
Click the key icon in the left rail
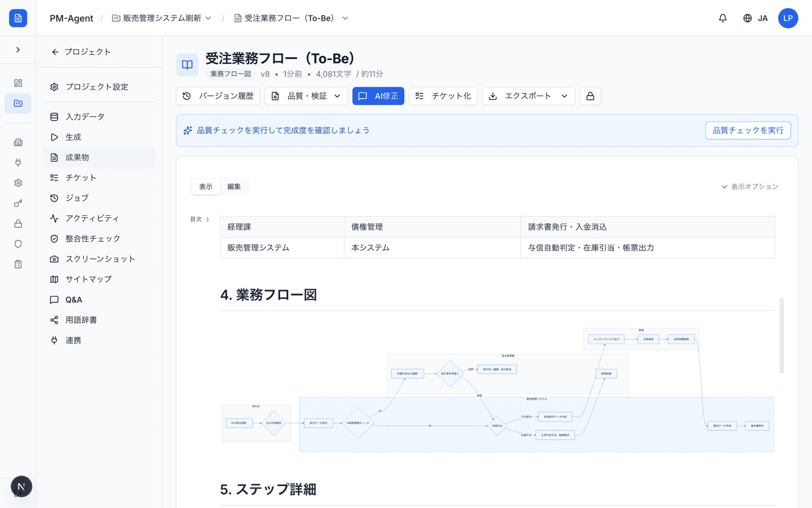18,203
